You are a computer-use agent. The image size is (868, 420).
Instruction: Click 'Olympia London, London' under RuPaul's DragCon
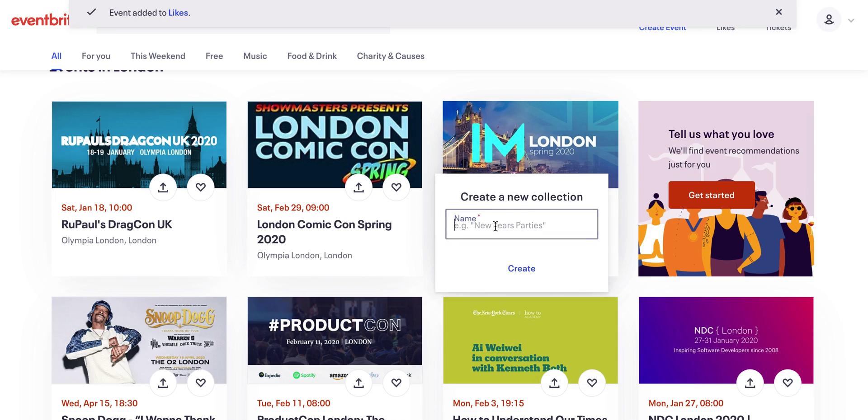[109, 240]
